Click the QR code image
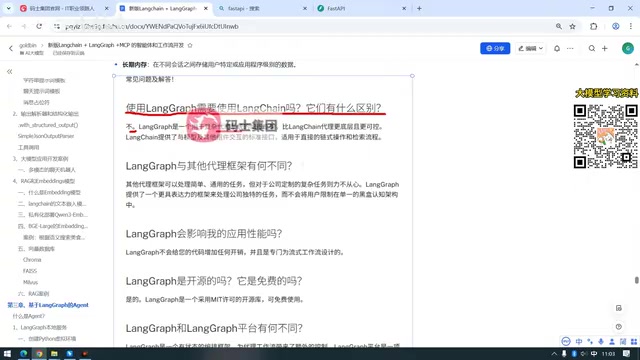Image resolution: width=640 pixels, height=360 pixels. pos(605,136)
